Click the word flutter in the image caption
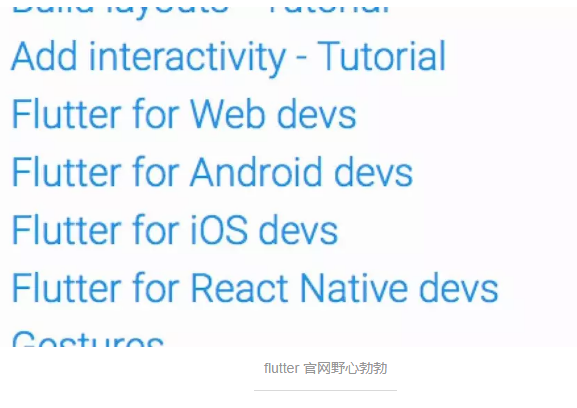Screen dimensions: 577x408 coord(282,368)
